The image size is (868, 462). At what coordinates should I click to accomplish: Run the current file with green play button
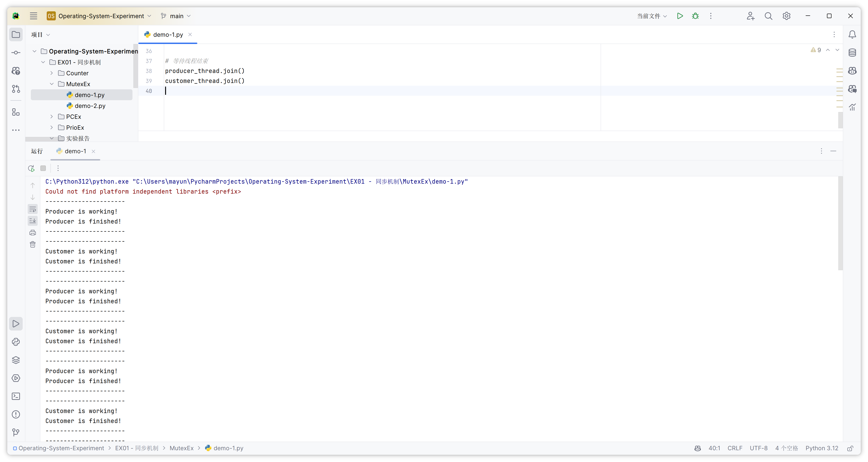click(680, 16)
